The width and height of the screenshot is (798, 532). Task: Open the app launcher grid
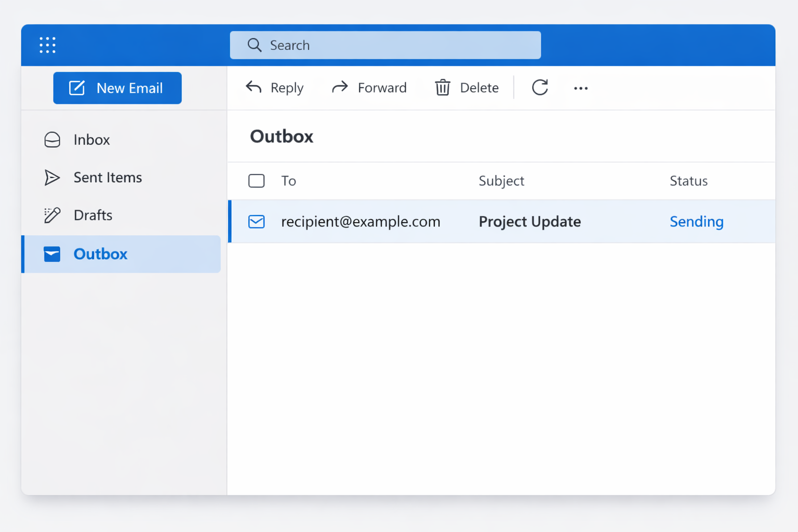pyautogui.click(x=47, y=45)
